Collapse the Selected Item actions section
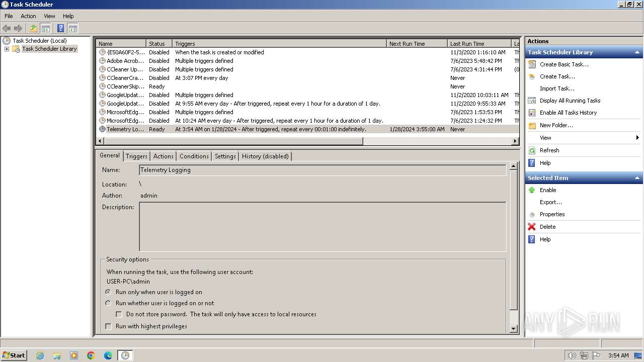 (637, 178)
